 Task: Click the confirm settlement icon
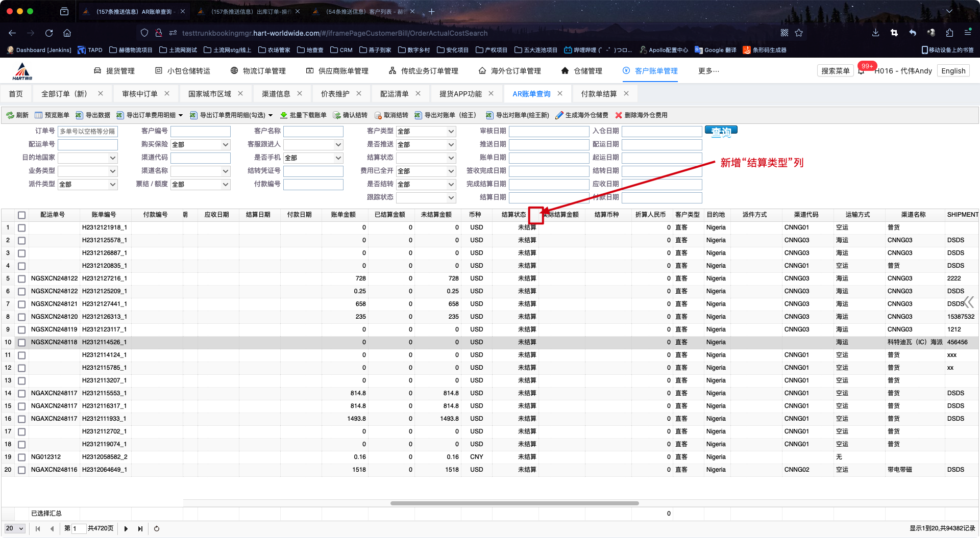point(337,115)
